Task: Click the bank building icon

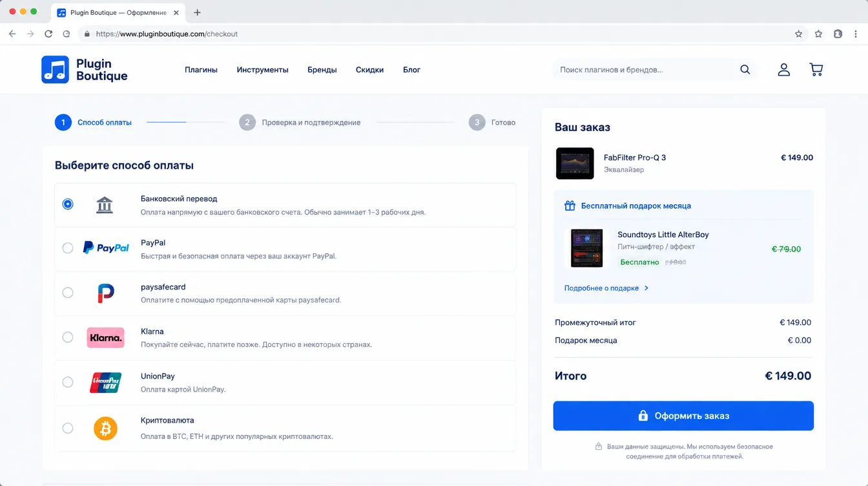Action: 104,205
